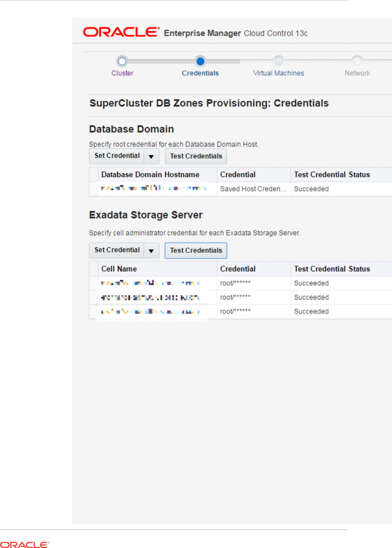This screenshot has width=392, height=548.
Task: Click the Credentials step circle icon
Action: click(x=201, y=61)
